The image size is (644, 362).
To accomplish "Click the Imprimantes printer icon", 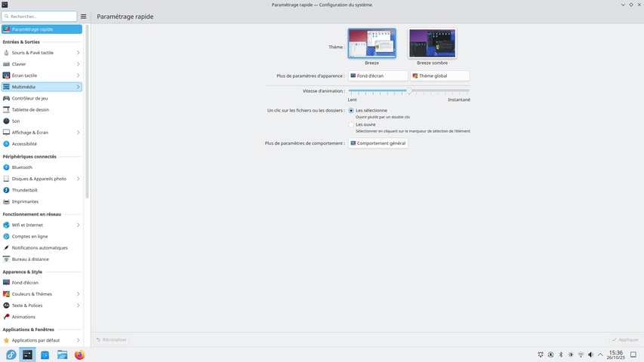I will coord(6,201).
